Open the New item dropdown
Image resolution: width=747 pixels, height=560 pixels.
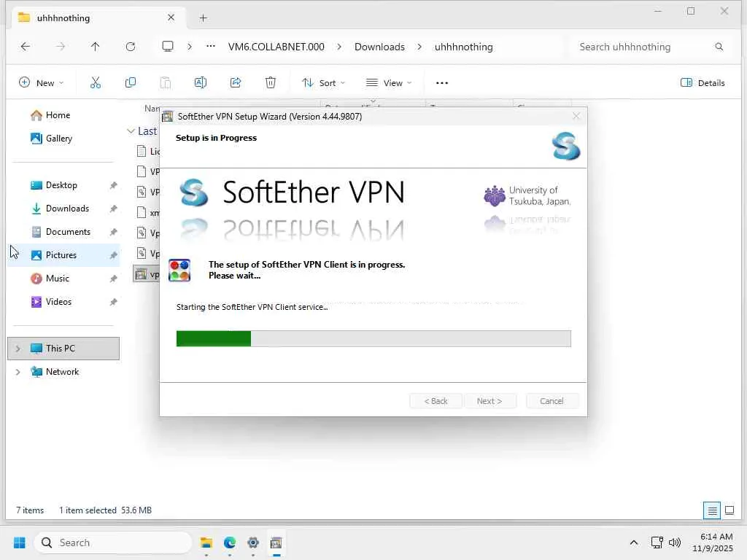[41, 83]
